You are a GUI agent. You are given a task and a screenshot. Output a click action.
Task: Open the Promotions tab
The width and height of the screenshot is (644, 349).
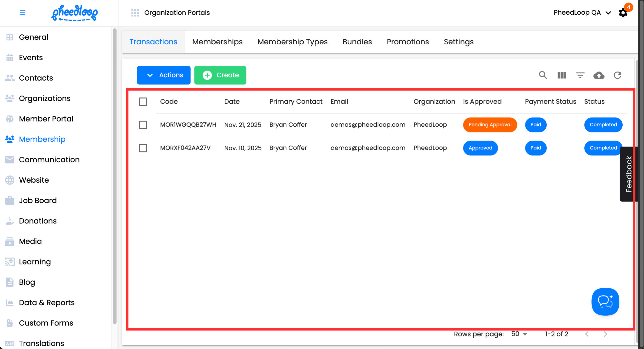pos(407,42)
